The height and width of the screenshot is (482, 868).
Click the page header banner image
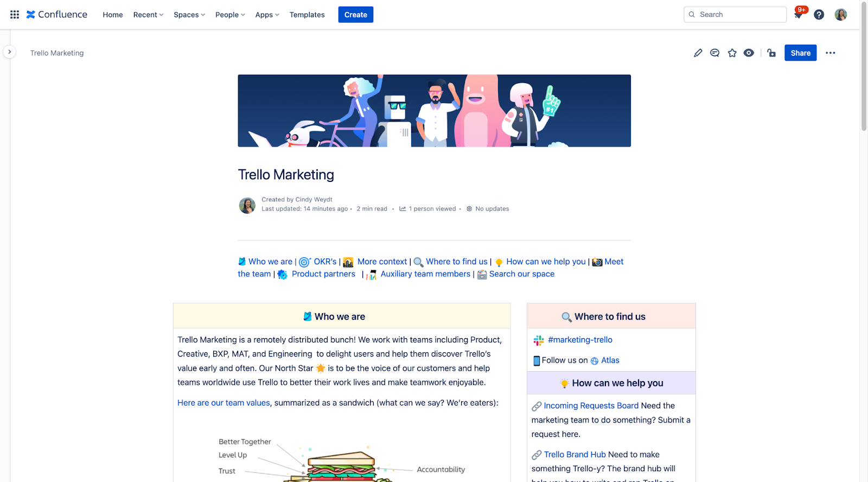[434, 111]
